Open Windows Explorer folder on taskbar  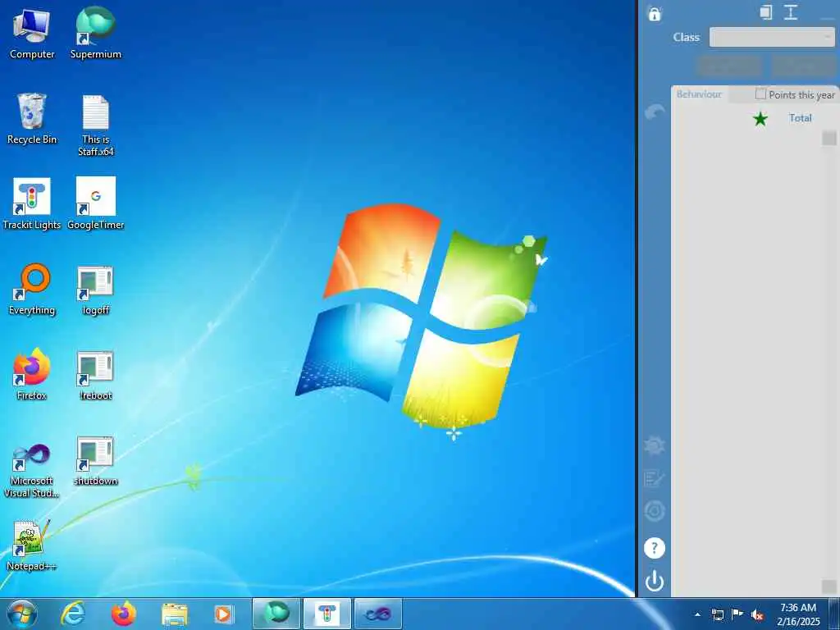175,614
